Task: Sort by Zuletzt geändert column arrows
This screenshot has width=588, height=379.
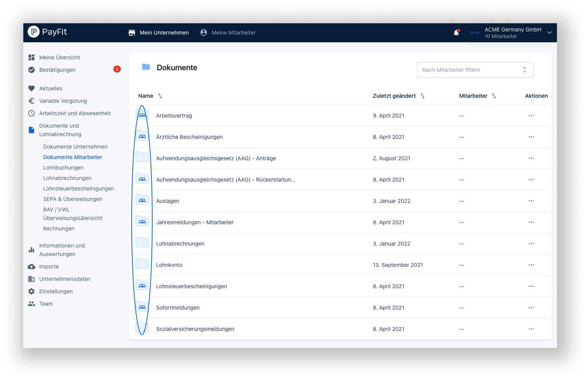Action: click(423, 96)
